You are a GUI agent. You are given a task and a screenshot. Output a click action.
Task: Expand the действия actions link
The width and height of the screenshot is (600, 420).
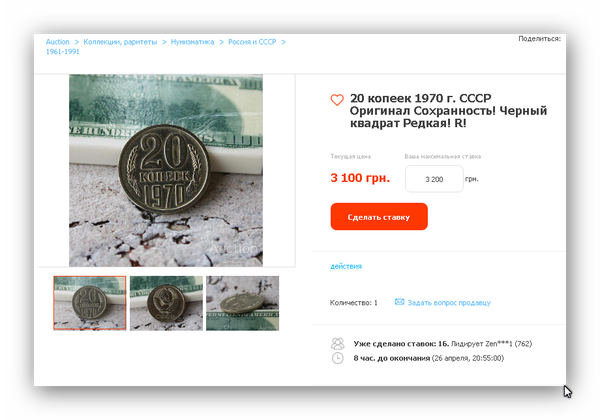click(x=346, y=266)
